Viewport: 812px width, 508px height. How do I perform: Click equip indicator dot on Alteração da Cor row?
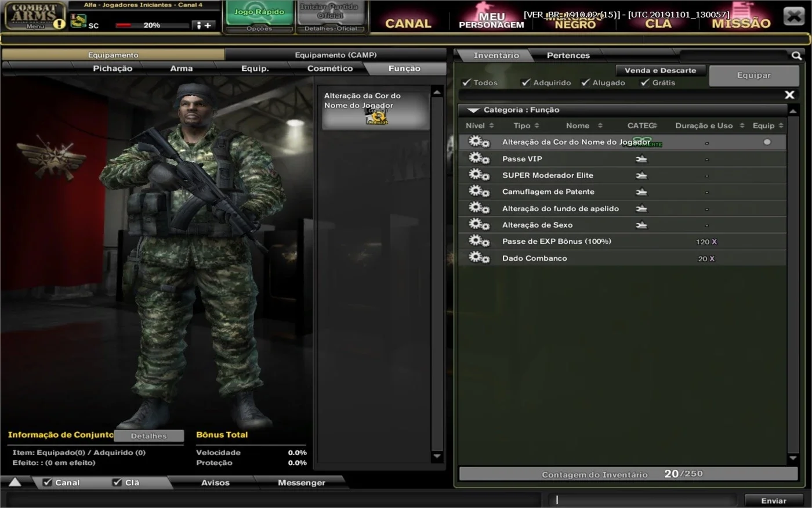coord(767,142)
